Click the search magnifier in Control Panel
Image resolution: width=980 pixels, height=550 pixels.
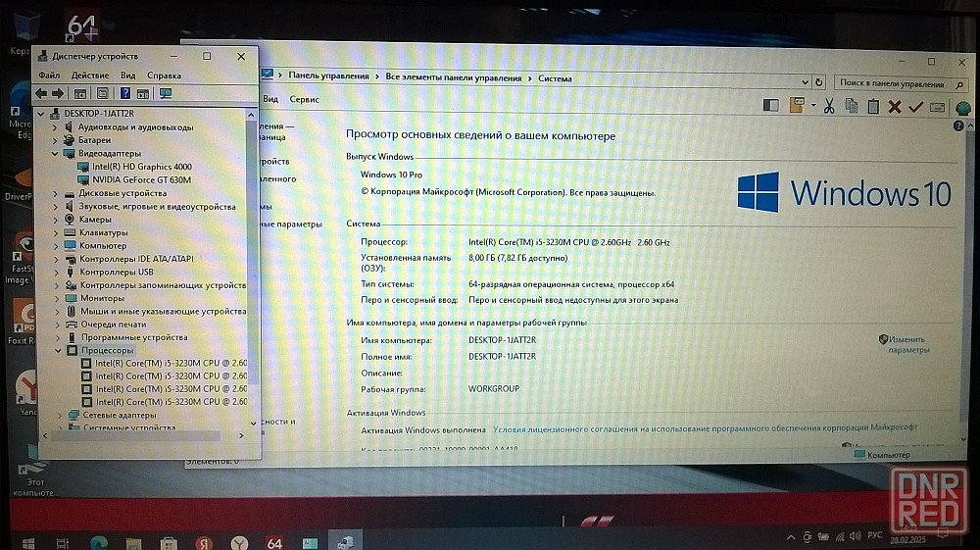click(959, 85)
